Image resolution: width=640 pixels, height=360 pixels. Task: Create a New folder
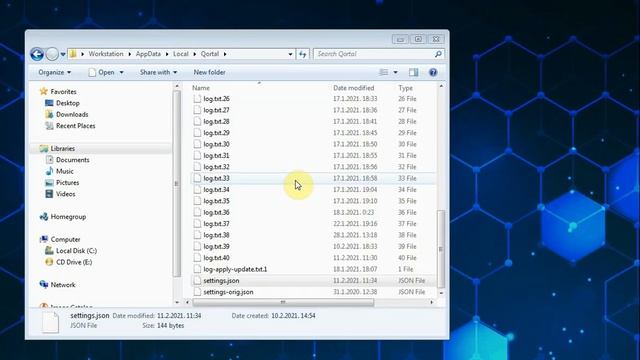tap(209, 72)
